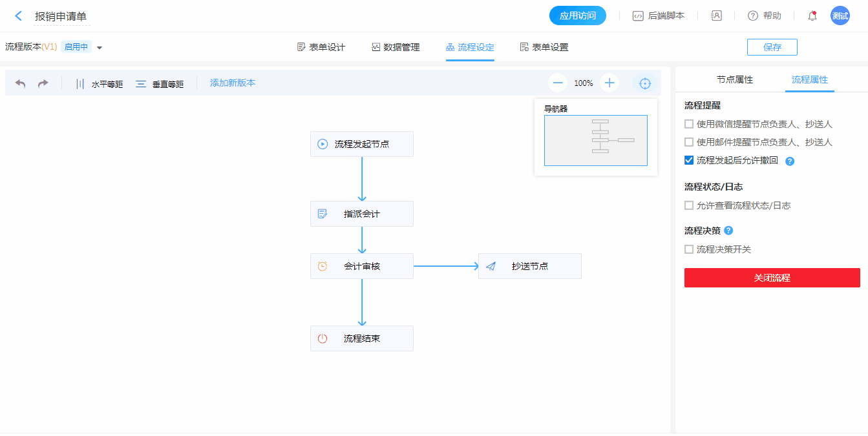This screenshot has width=868, height=436.
Task: Zoom out the flow canvas
Action: tap(558, 83)
